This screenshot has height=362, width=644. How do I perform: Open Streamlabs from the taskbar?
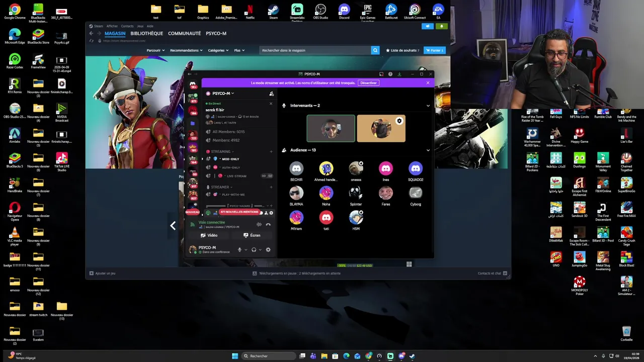390,356
